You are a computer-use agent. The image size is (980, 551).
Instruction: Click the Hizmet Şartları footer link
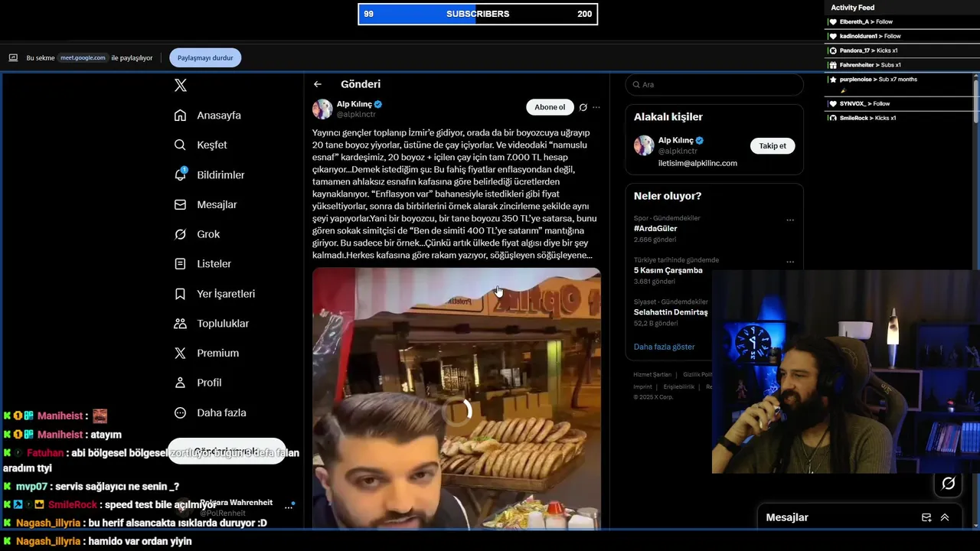(x=652, y=374)
